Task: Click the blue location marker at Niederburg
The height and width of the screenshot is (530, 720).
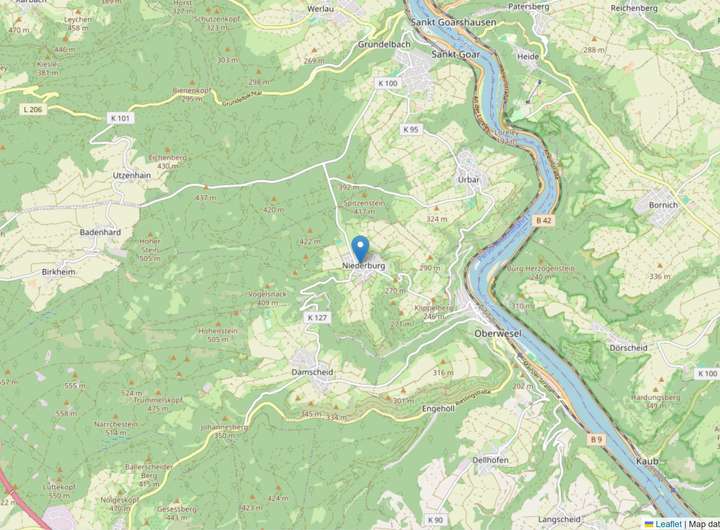Action: [x=360, y=248]
